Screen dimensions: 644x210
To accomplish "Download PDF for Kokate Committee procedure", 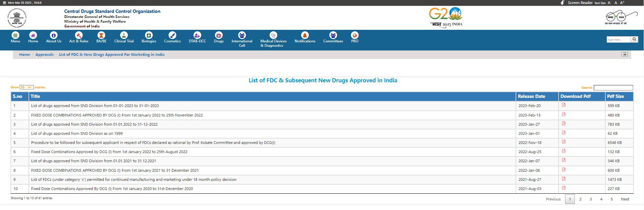I will click(564, 142).
